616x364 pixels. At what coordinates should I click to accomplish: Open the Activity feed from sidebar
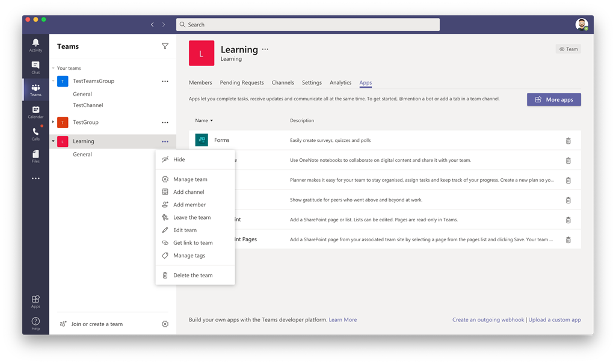coord(35,45)
